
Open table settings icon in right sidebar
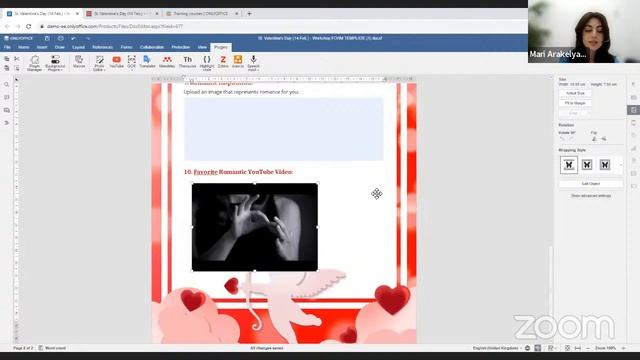click(633, 97)
